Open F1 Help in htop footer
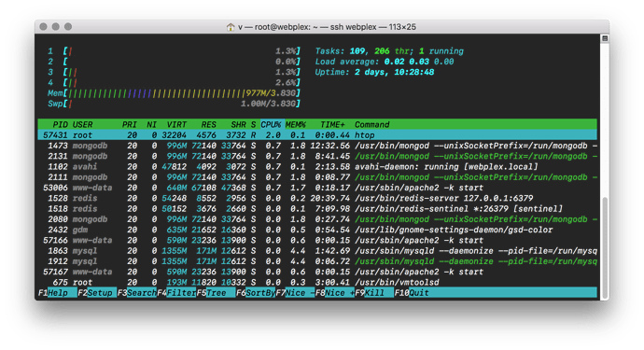This screenshot has width=644, height=350. click(57, 292)
